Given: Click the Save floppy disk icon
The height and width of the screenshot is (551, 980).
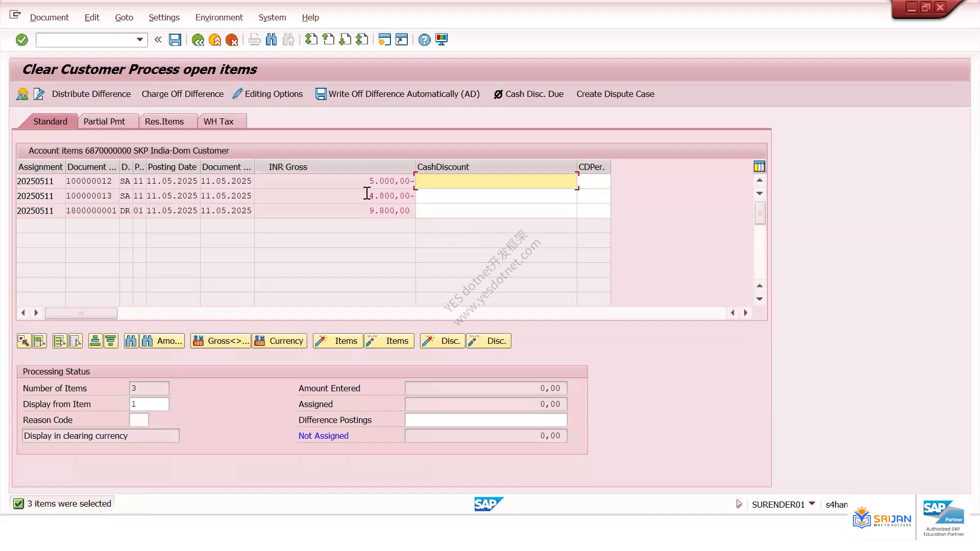Looking at the screenshot, I should [x=175, y=40].
